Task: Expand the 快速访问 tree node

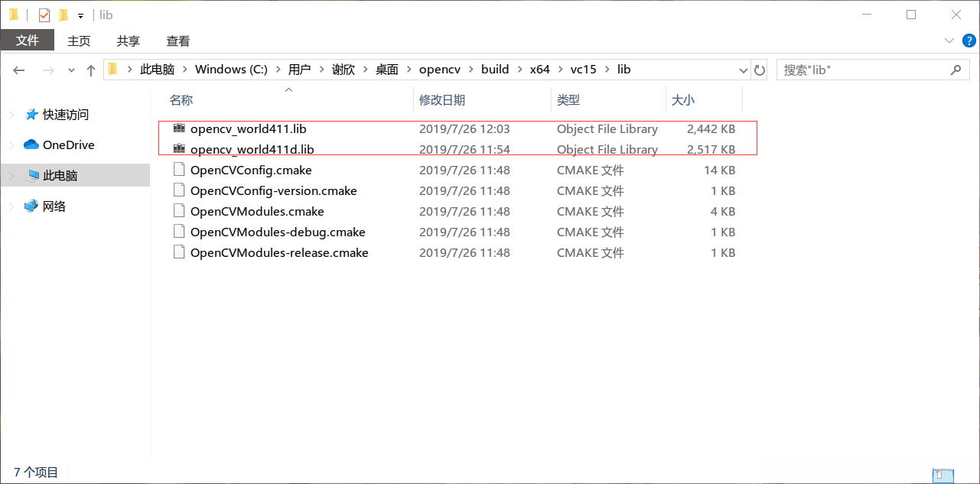Action: coord(11,115)
